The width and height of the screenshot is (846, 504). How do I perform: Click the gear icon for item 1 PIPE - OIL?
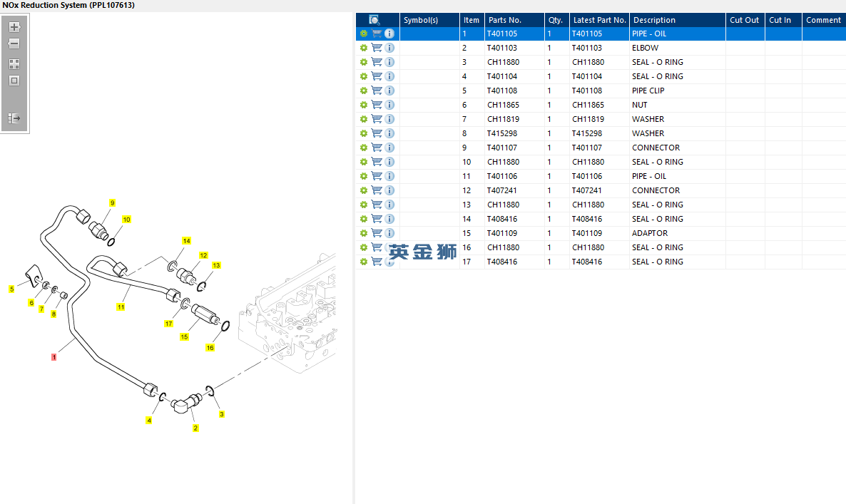tap(364, 34)
